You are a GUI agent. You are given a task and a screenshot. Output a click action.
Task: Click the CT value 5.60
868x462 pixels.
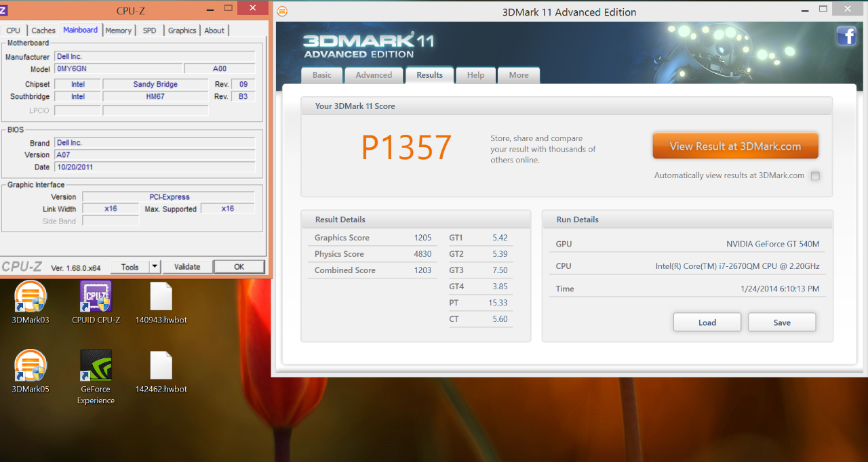point(500,319)
